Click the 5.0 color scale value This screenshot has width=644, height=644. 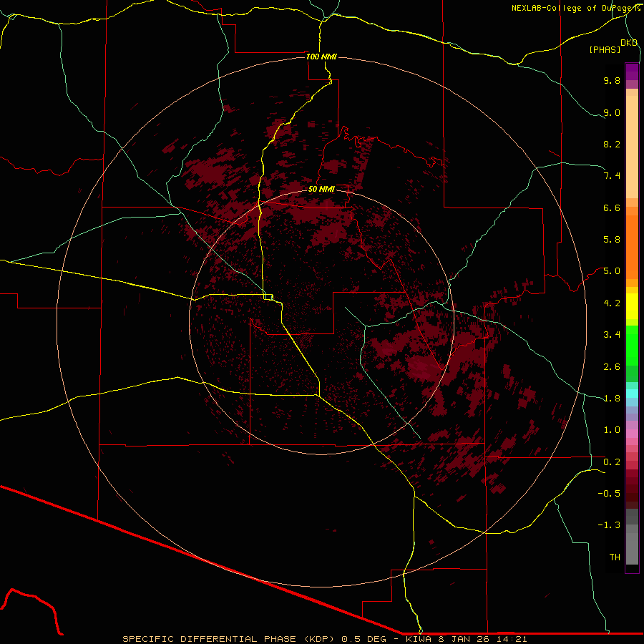612,271
